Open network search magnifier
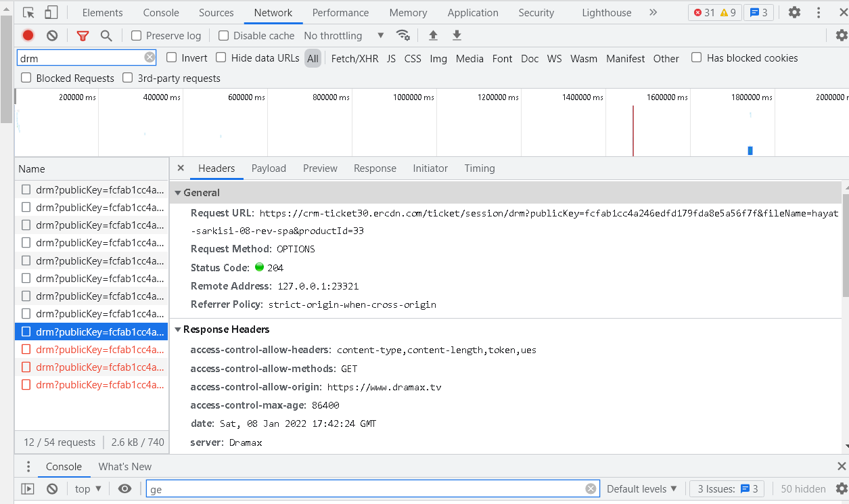 106,36
